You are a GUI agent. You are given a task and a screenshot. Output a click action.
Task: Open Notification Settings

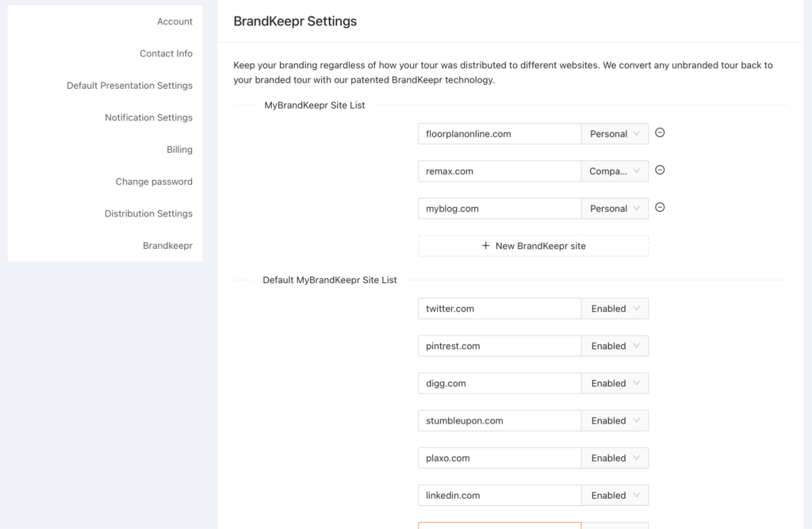[148, 117]
